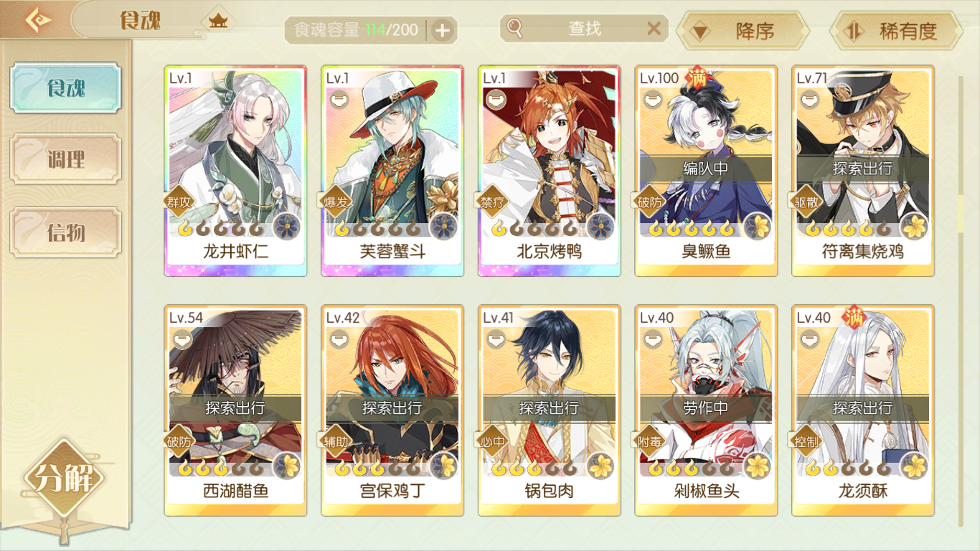Clear search with the X icon
Viewport: 980px width, 551px height.
[x=654, y=29]
